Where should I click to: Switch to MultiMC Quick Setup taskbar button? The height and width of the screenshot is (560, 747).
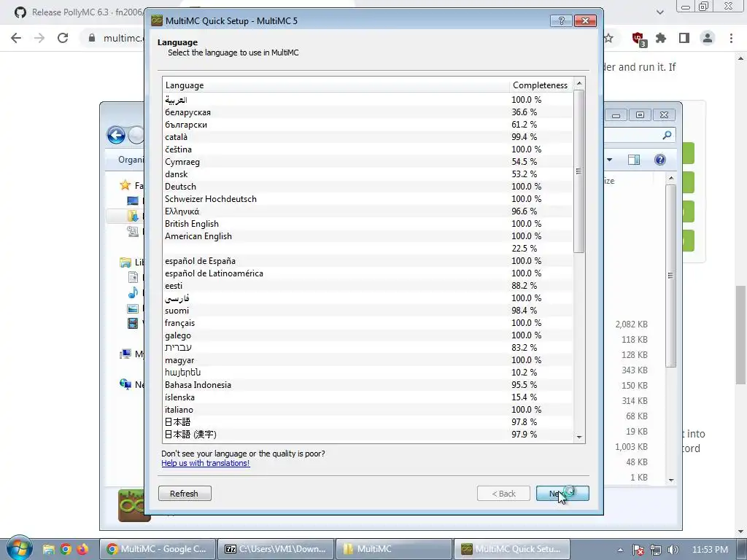tap(512, 549)
